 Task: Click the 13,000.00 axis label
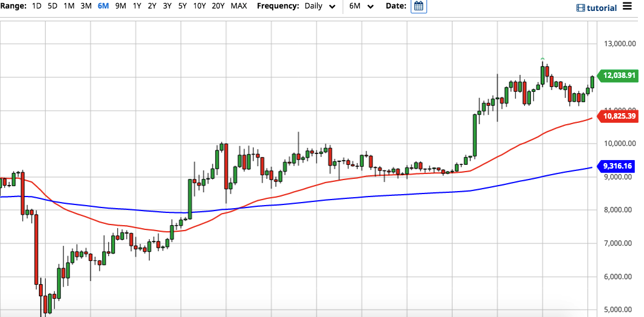click(620, 44)
